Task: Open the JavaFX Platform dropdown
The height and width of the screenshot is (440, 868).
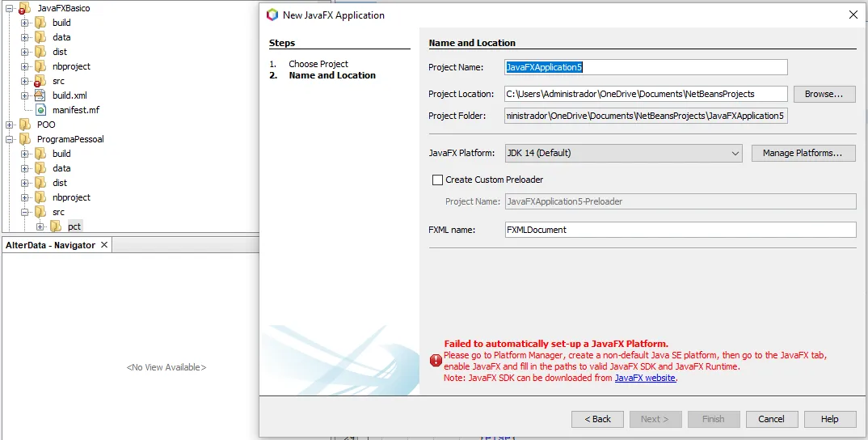Action: pyautogui.click(x=623, y=153)
